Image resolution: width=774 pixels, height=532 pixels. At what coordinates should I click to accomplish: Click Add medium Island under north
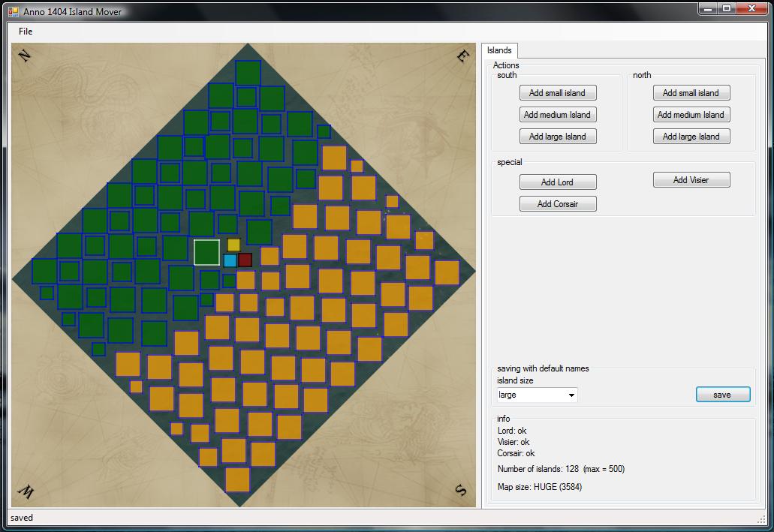click(691, 115)
